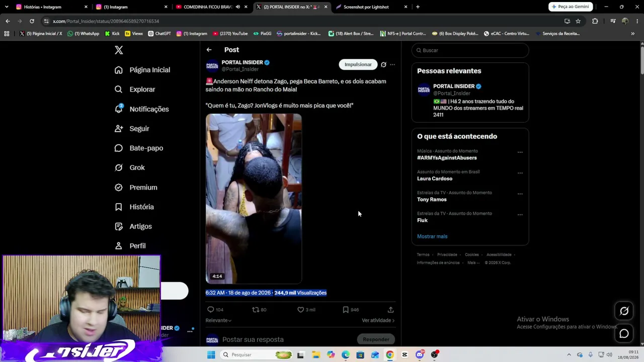
Task: Bookmark this page with the star icon
Action: (x=578, y=21)
